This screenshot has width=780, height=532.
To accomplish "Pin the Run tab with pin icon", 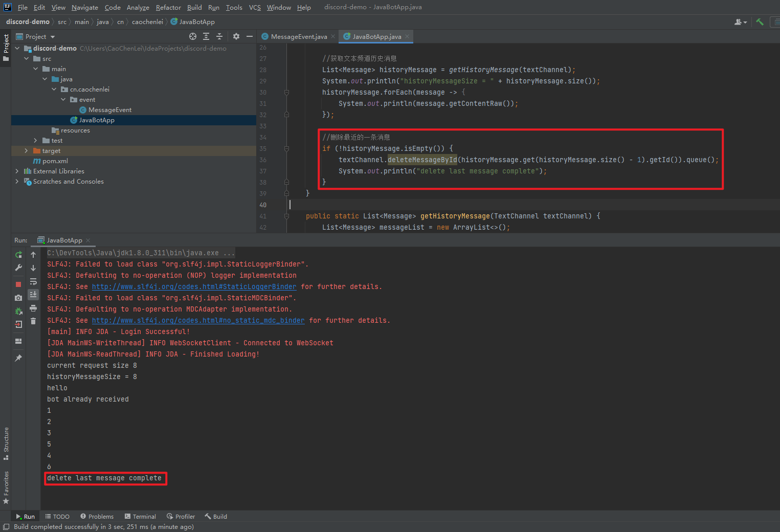I will tap(18, 358).
